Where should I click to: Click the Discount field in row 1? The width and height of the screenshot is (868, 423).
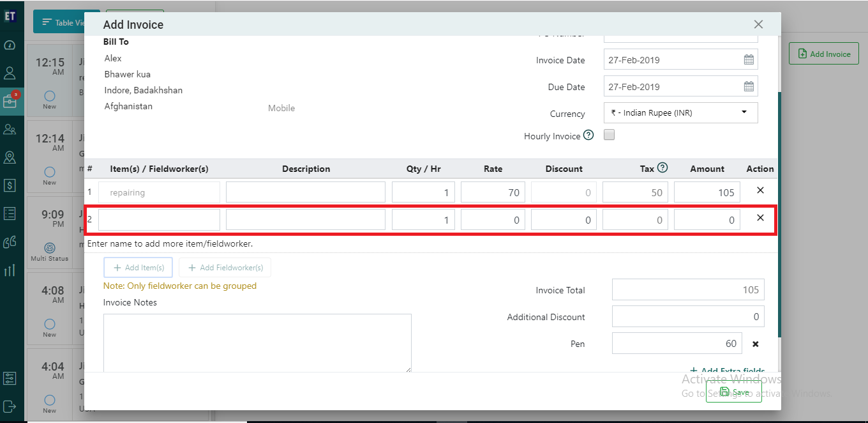pos(564,192)
